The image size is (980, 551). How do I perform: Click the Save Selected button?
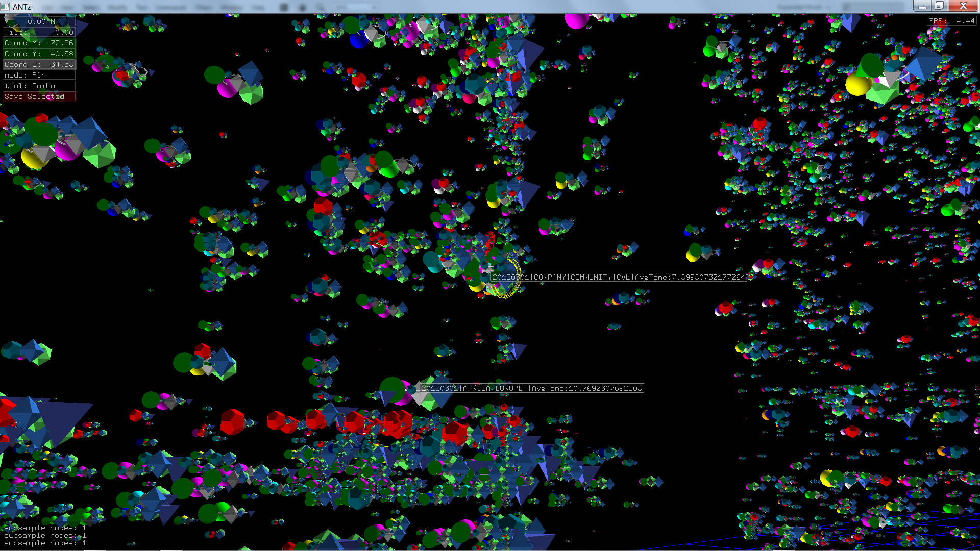click(x=39, y=96)
